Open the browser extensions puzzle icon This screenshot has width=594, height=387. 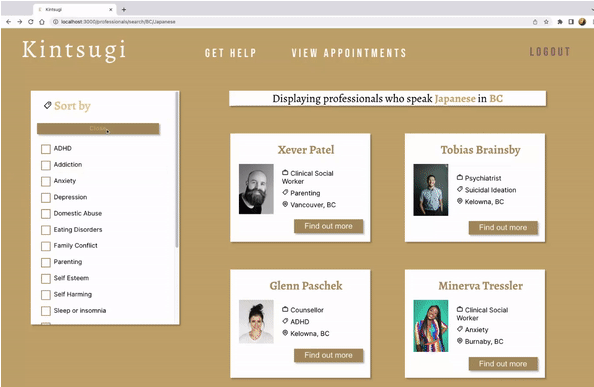pos(560,22)
